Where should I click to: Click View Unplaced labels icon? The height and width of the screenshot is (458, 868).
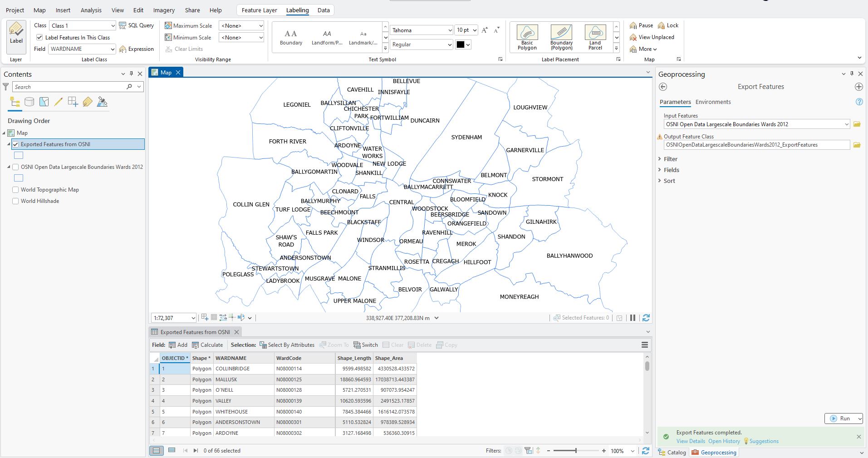[652, 37]
